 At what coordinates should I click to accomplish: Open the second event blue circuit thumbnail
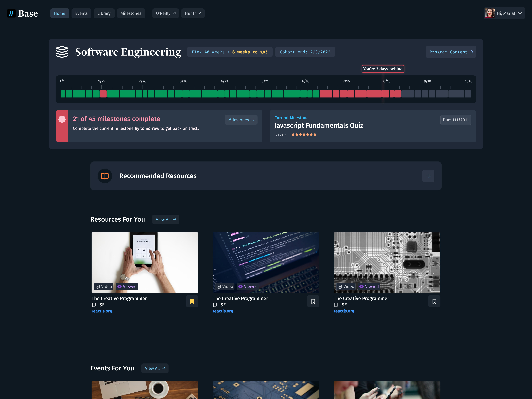coord(266,390)
